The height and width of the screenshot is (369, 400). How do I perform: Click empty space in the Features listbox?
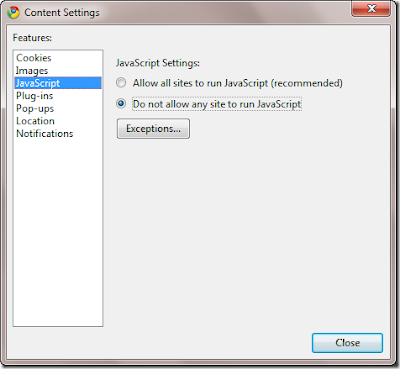coord(58,233)
